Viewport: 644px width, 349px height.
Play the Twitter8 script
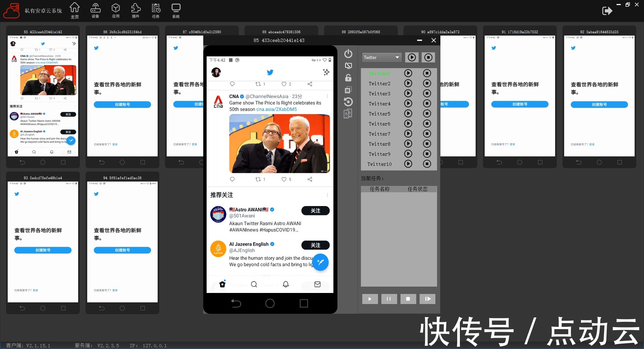tap(408, 144)
